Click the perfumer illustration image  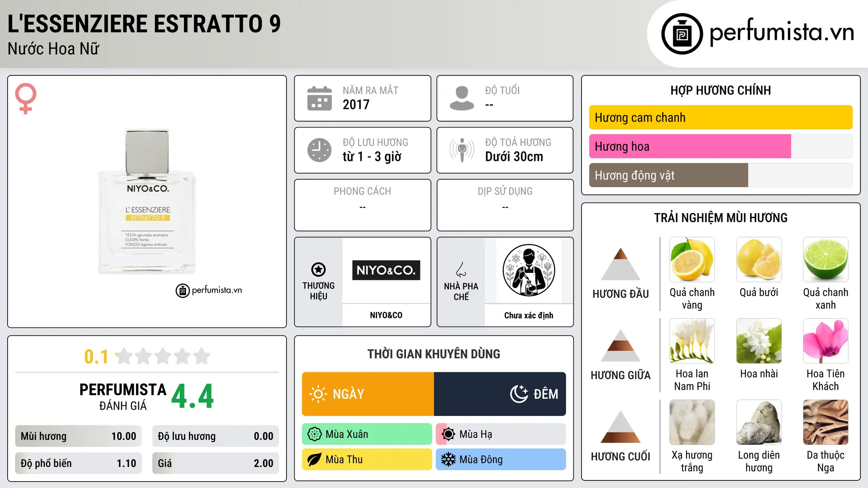529,270
